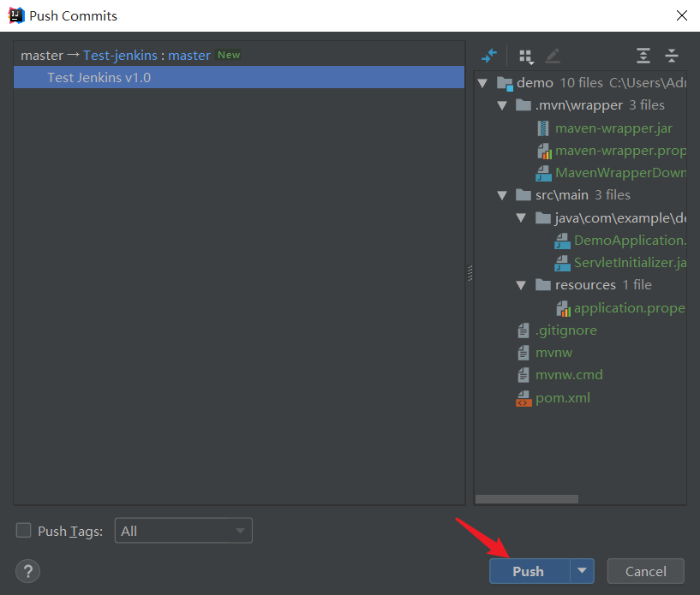Select the maven-wrapper.jar archive icon
The width and height of the screenshot is (700, 595).
click(544, 128)
